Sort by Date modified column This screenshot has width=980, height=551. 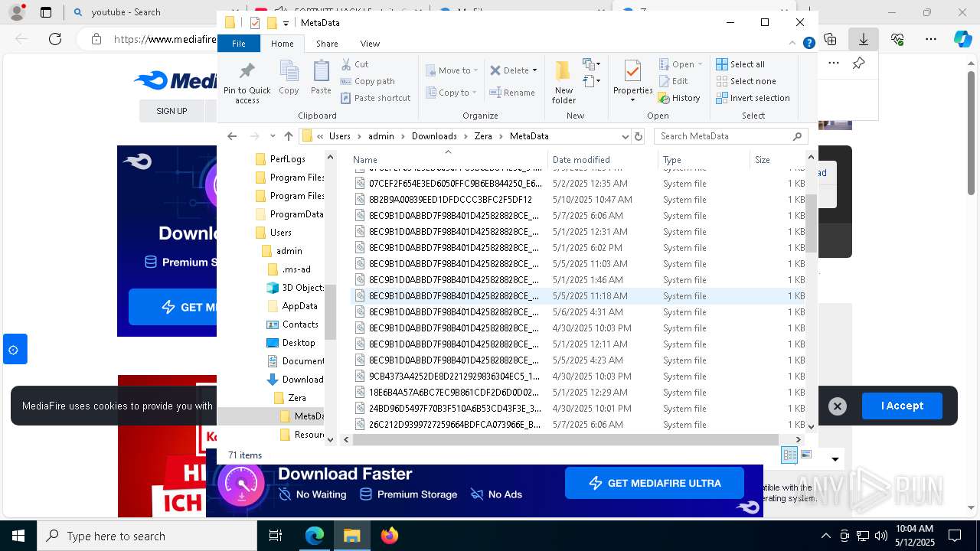603,160
